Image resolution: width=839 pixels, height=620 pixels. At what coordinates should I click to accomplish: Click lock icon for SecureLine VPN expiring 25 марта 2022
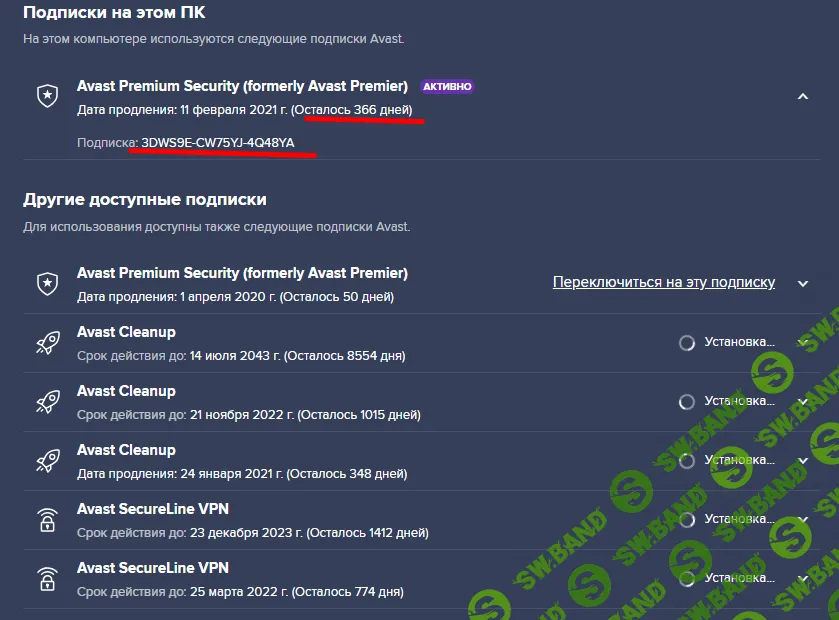(x=46, y=579)
